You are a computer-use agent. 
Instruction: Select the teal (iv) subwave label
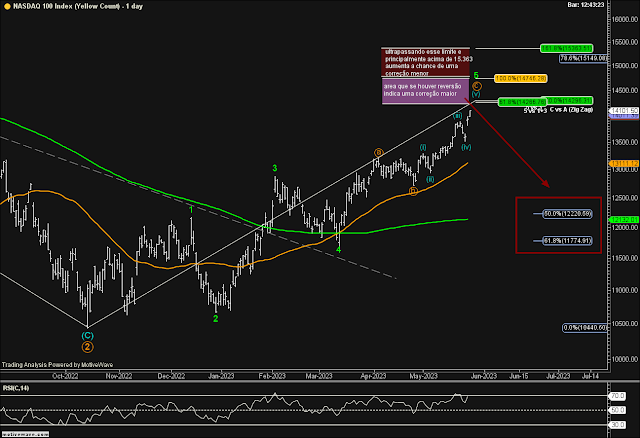click(466, 147)
